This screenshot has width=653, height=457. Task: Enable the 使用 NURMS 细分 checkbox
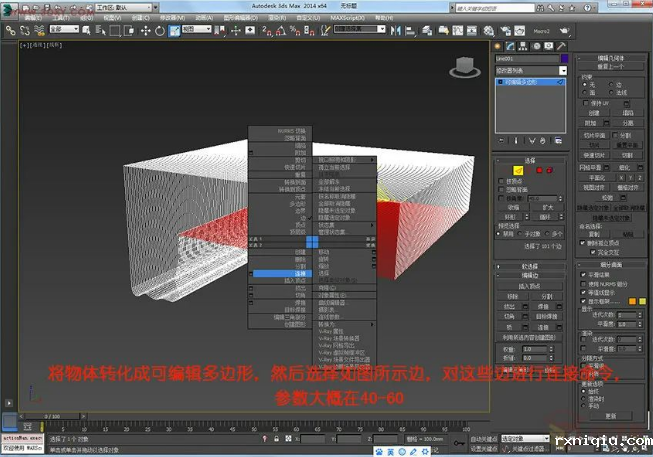[x=583, y=284]
